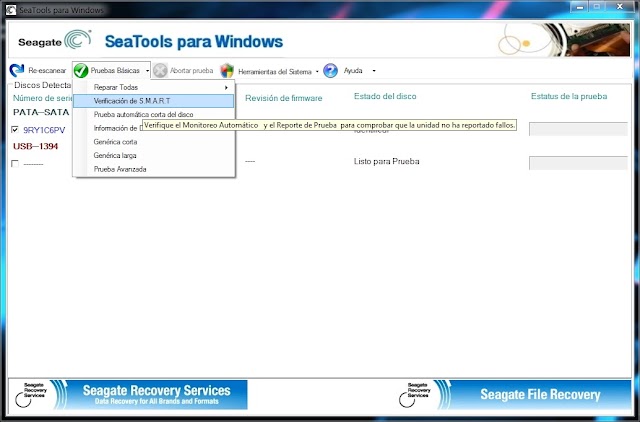Screen dimensions: 640x422
Task: Expand the Herramientas del Sistema dropdown arrow
Action: click(317, 71)
